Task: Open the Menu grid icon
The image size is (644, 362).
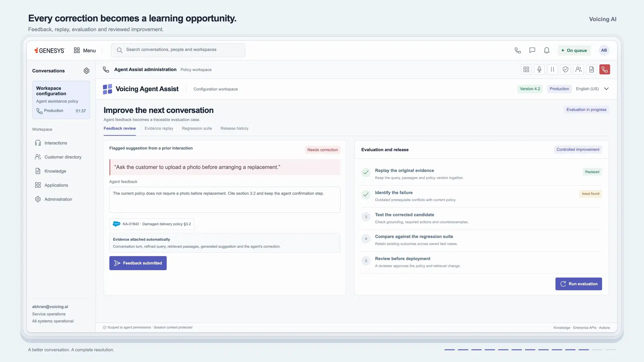Action: tap(77, 50)
